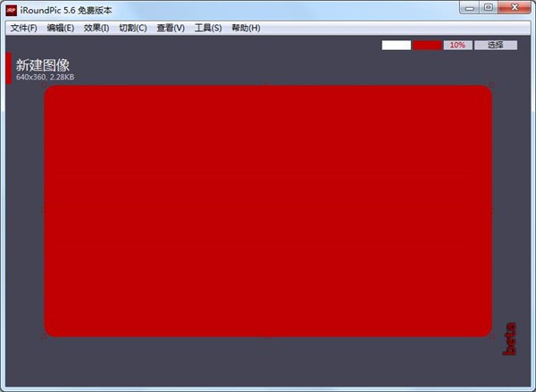536x392 pixels.
Task: Click the 选择 button
Action: (496, 46)
